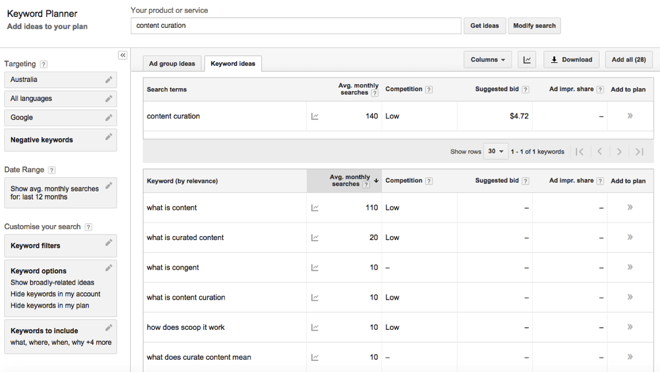This screenshot has width=660, height=372.
Task: Click the 'Show broadly-related ideas' option text
Action: (x=52, y=282)
